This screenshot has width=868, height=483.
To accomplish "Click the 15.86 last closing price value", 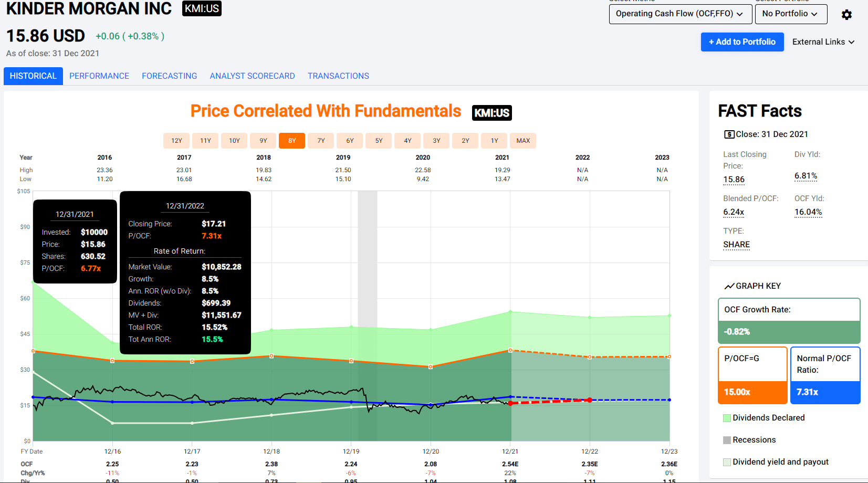I will coord(734,180).
